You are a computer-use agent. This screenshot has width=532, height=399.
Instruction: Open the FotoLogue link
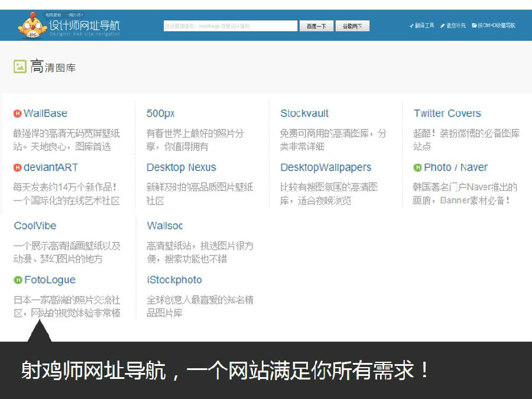point(50,280)
